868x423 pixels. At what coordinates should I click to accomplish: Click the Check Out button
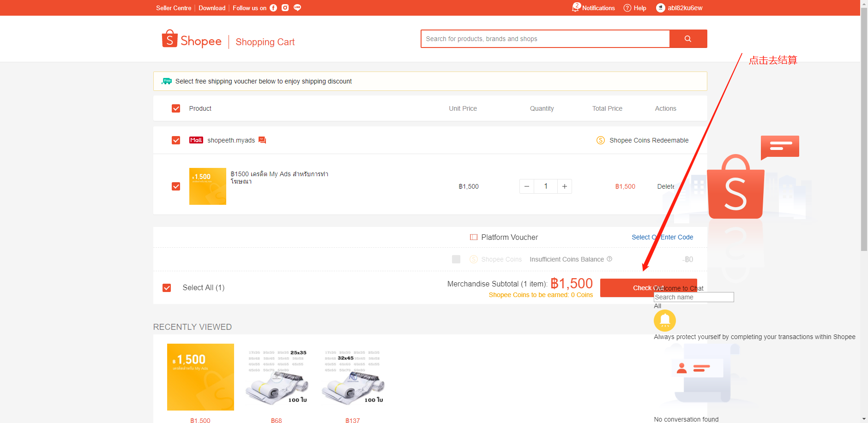[x=648, y=288]
